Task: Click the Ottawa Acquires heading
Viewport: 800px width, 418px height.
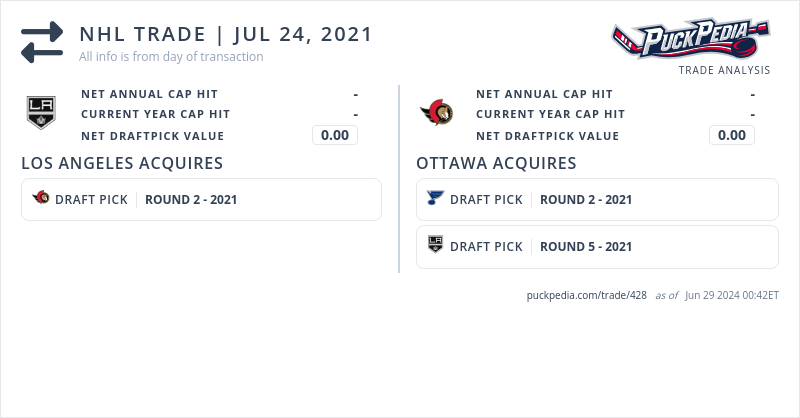Action: [x=496, y=163]
